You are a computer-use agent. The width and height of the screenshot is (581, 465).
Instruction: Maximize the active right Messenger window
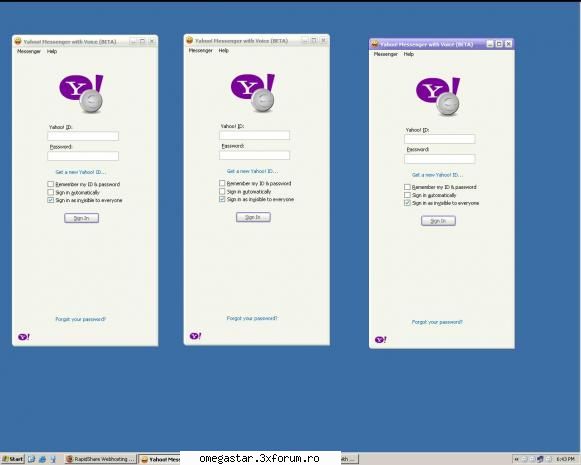(499, 44)
